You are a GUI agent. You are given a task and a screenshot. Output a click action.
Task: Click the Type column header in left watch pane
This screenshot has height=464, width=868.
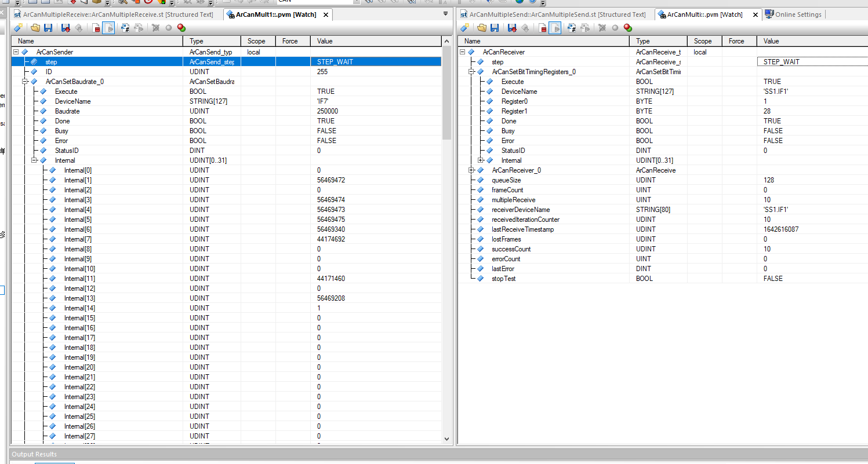(212, 41)
